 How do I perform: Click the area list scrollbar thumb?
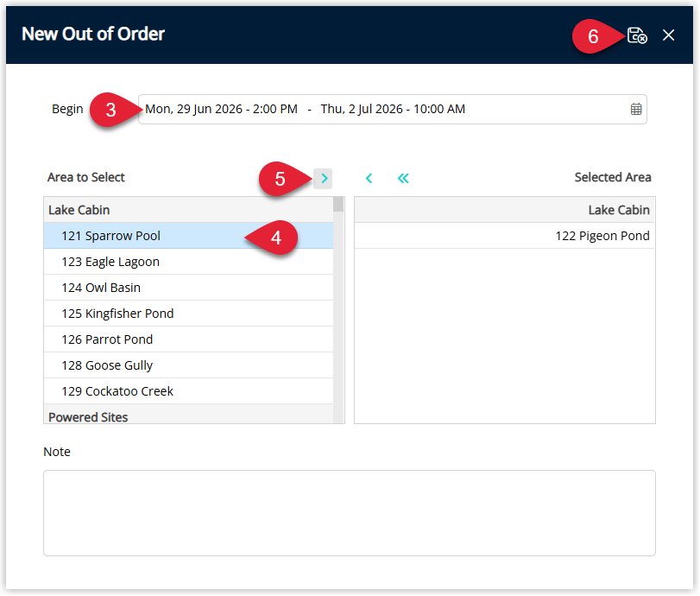pyautogui.click(x=338, y=204)
